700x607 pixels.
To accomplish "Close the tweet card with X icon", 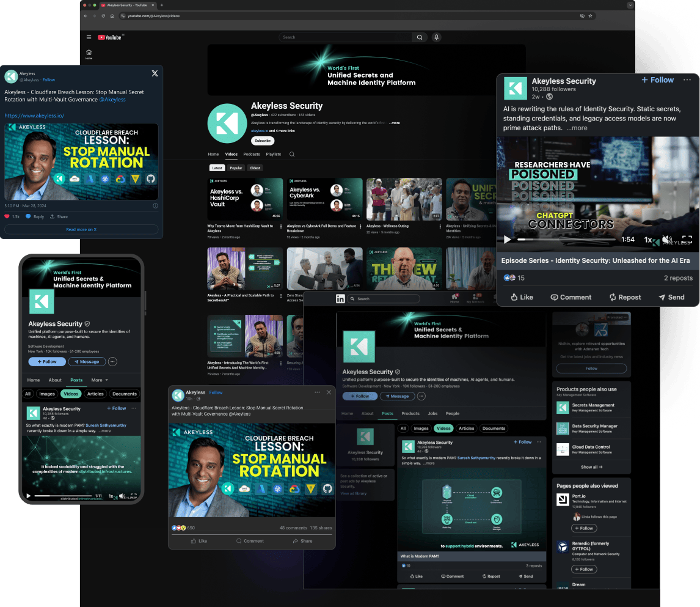I will click(155, 73).
